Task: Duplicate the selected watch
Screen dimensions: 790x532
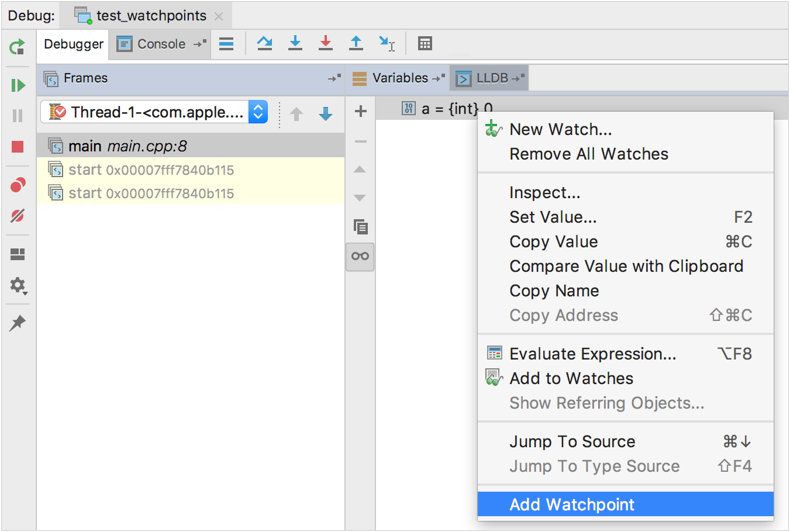Action: (361, 227)
